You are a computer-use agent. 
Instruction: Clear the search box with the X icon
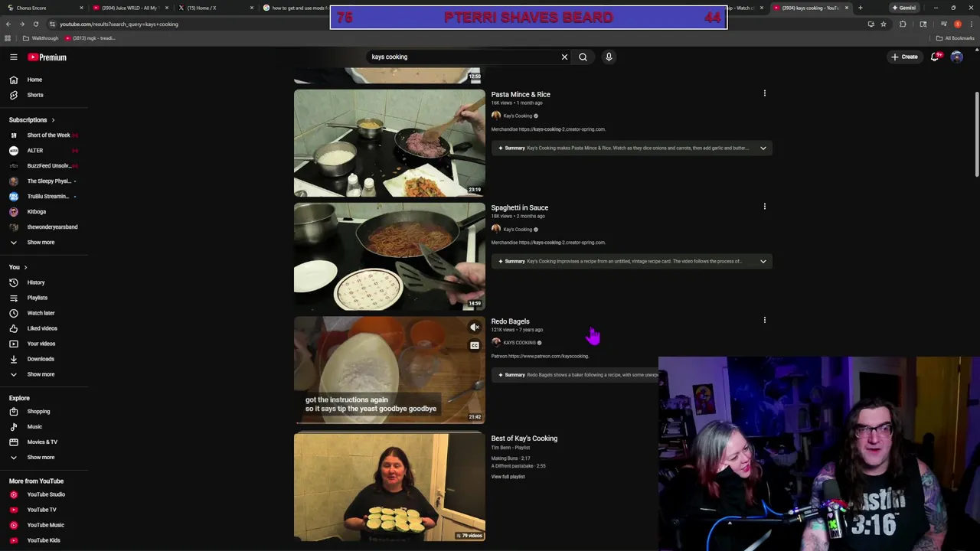pyautogui.click(x=564, y=57)
